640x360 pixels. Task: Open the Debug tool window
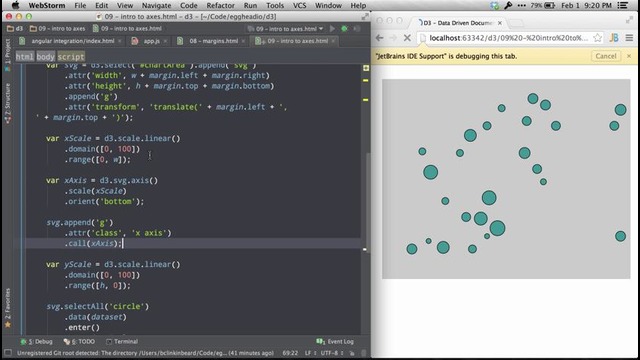37,342
